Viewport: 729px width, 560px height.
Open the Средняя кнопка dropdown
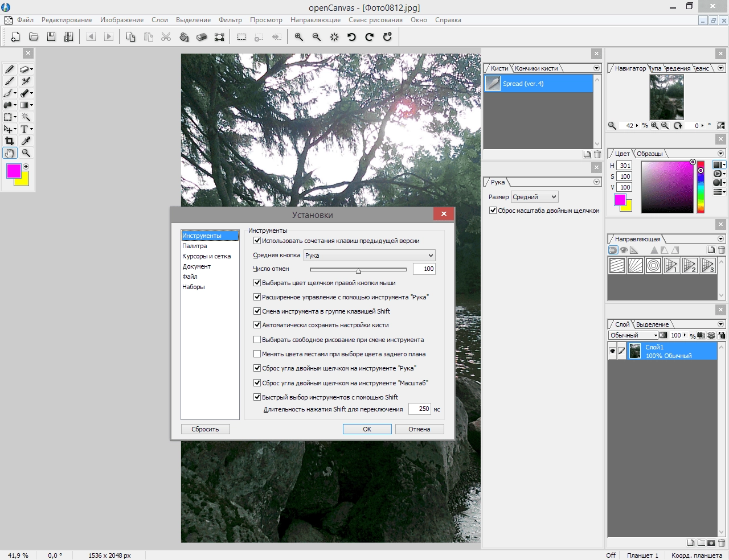[x=370, y=256]
